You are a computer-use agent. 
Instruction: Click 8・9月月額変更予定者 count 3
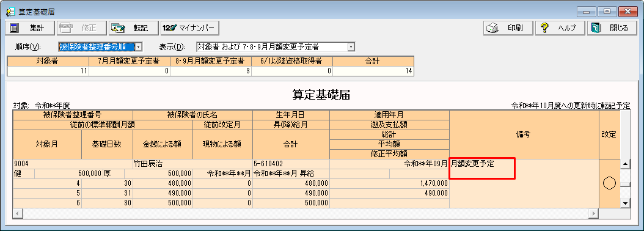click(211, 71)
